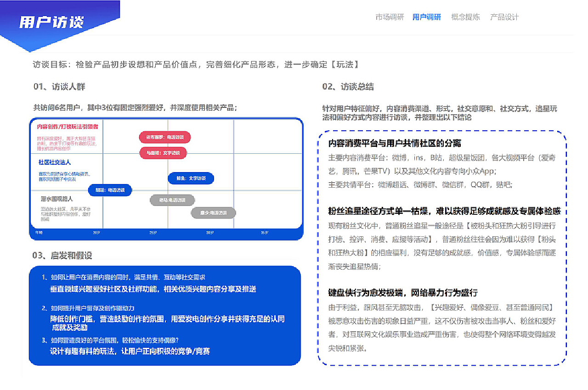
Task: Click question 2 如何提升用户留存及创作驱动力
Action: 88,308
